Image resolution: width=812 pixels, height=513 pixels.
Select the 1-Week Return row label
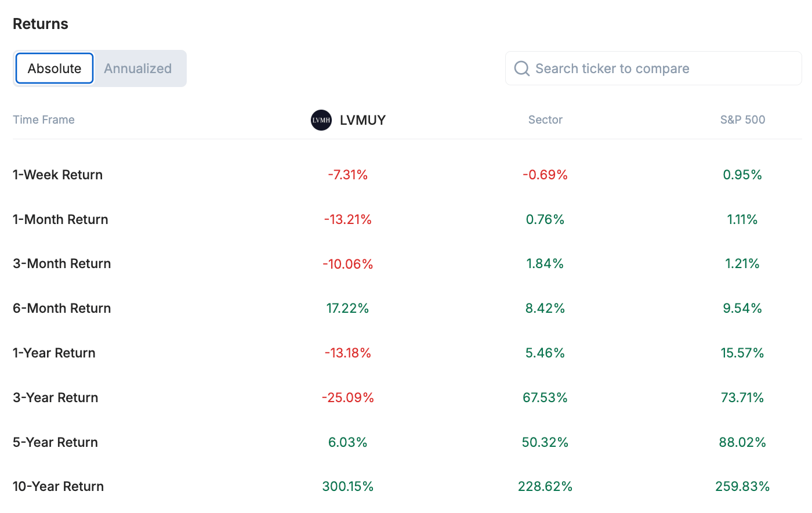pos(57,175)
